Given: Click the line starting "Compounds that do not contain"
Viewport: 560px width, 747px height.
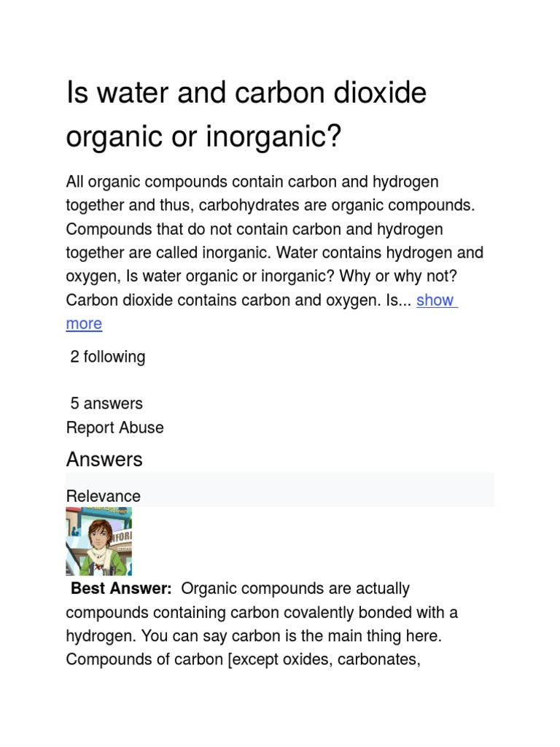Looking at the screenshot, I should point(254,229).
